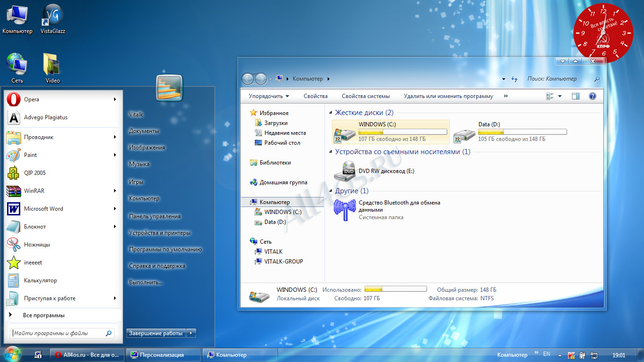Select the Сеть desktop icon

(x=17, y=68)
